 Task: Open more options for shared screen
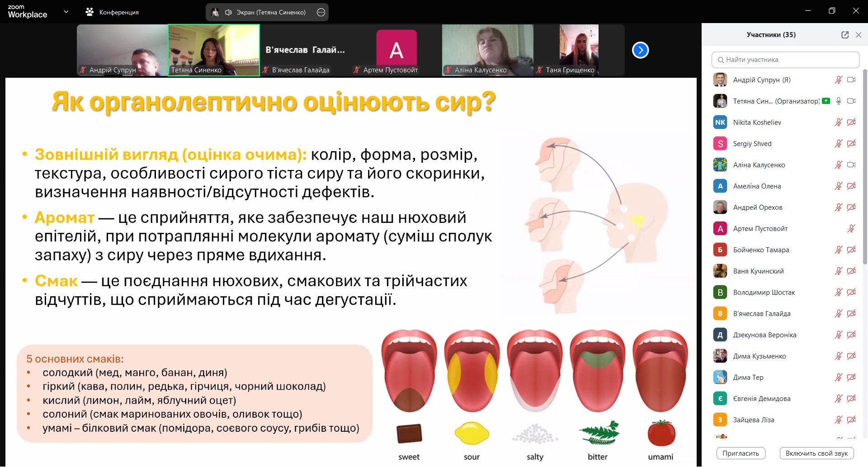tap(321, 12)
